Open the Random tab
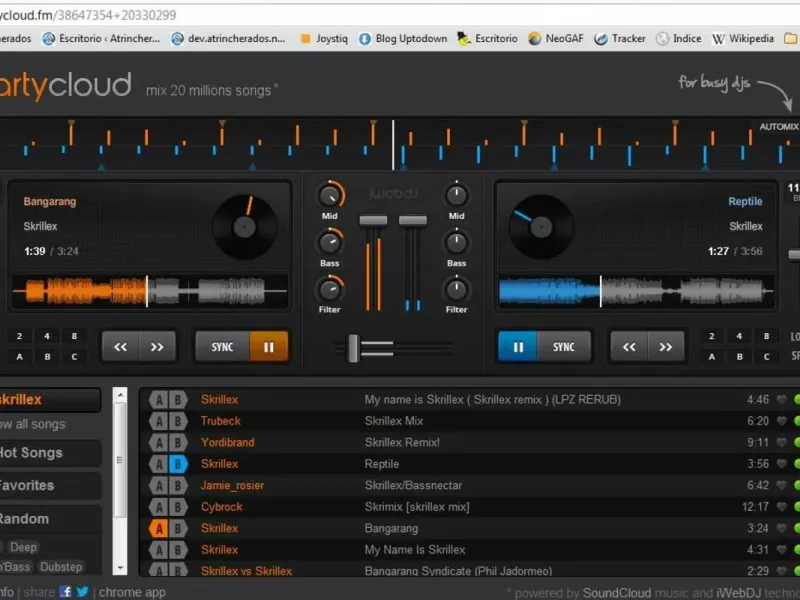Viewport: 800px width, 600px height. pyautogui.click(x=49, y=519)
